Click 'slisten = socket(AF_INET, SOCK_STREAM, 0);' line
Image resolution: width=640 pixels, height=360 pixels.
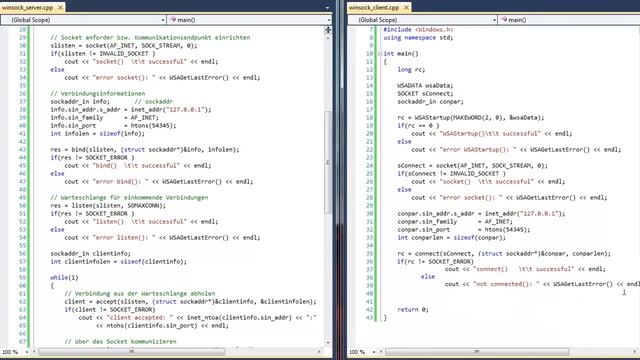click(x=124, y=45)
